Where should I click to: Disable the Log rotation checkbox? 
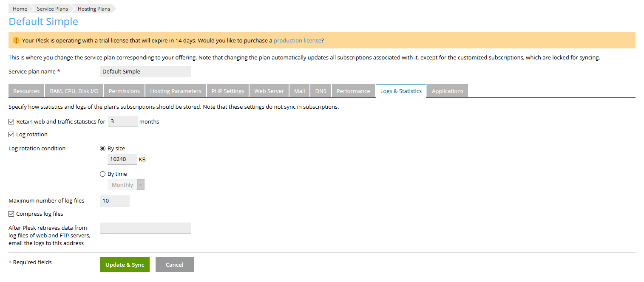[x=11, y=135]
